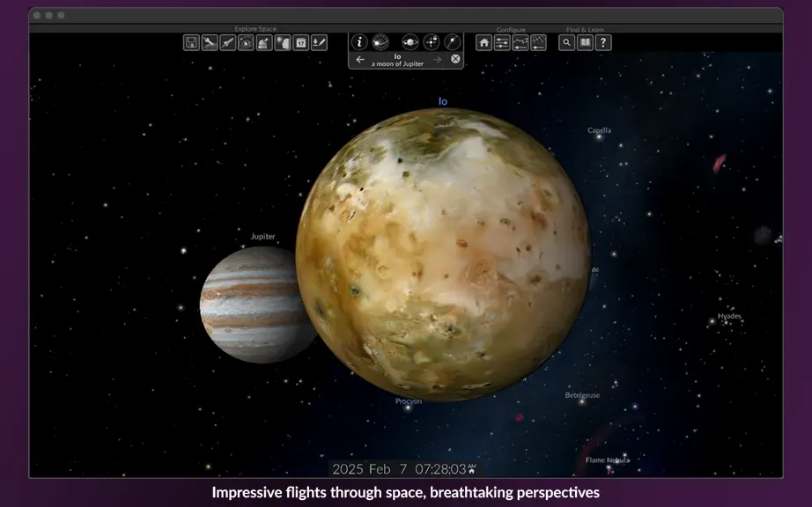
Task: Select the Capella star label
Action: [599, 130]
